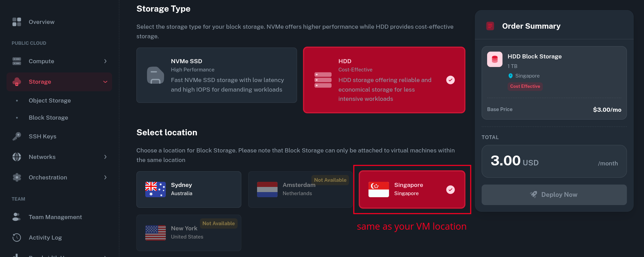644x257 pixels.
Task: Click the Activity Log clock icon
Action: tap(17, 238)
